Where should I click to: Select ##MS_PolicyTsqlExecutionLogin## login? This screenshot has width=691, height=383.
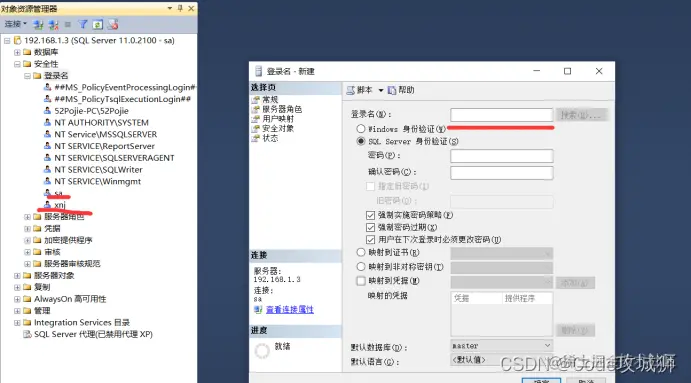tap(123, 99)
